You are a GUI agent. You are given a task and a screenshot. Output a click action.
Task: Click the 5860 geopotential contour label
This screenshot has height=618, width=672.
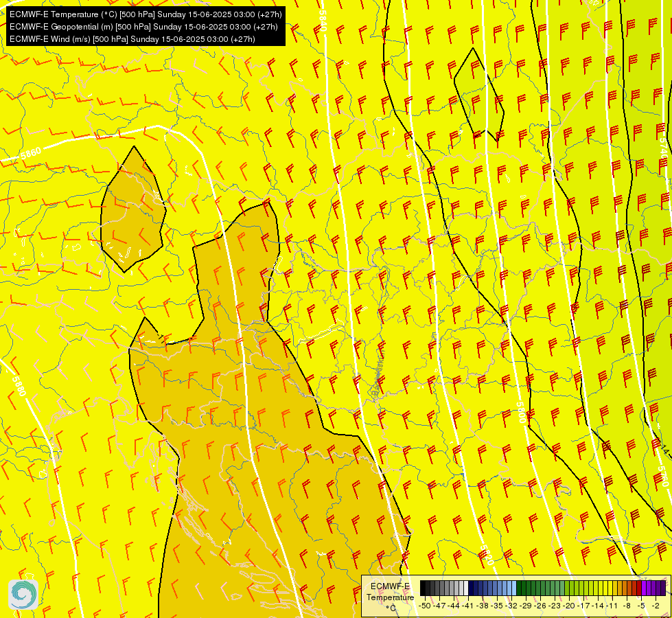pyautogui.click(x=31, y=154)
